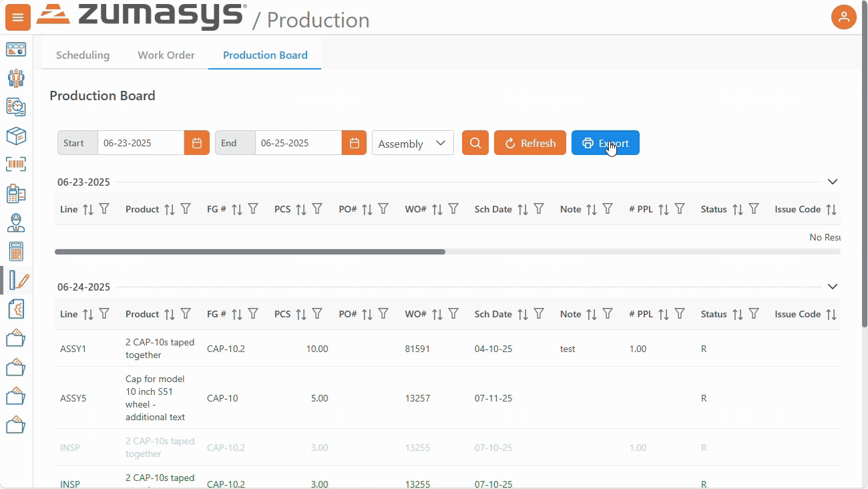Open the Assembly dropdown
This screenshot has height=489, width=868.
pyautogui.click(x=413, y=143)
